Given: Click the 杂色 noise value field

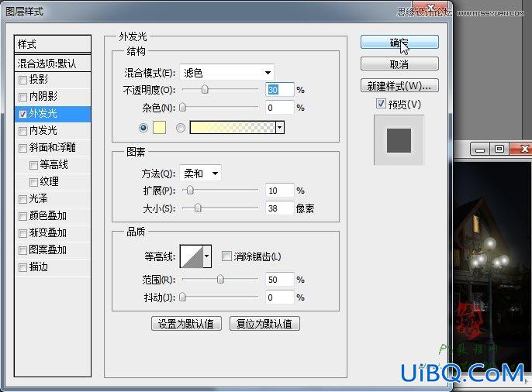Looking at the screenshot, I should coord(279,108).
